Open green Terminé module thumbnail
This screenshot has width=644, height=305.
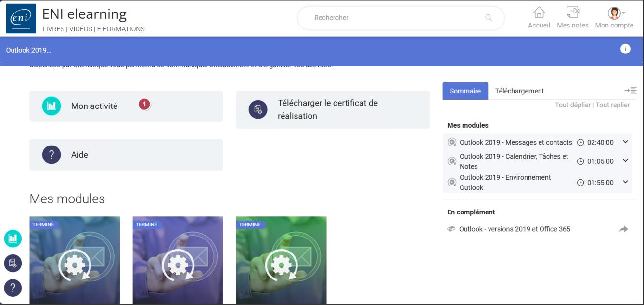pos(281,260)
